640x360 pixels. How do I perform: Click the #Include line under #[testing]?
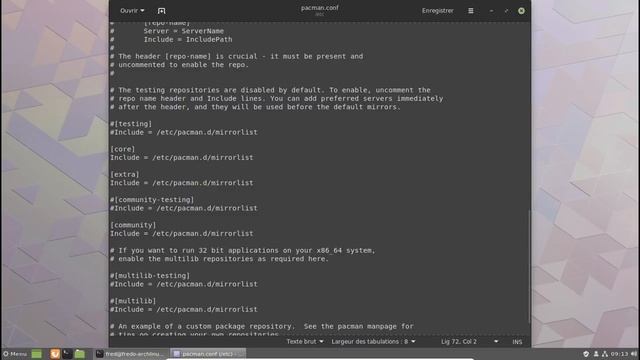[x=184, y=132]
